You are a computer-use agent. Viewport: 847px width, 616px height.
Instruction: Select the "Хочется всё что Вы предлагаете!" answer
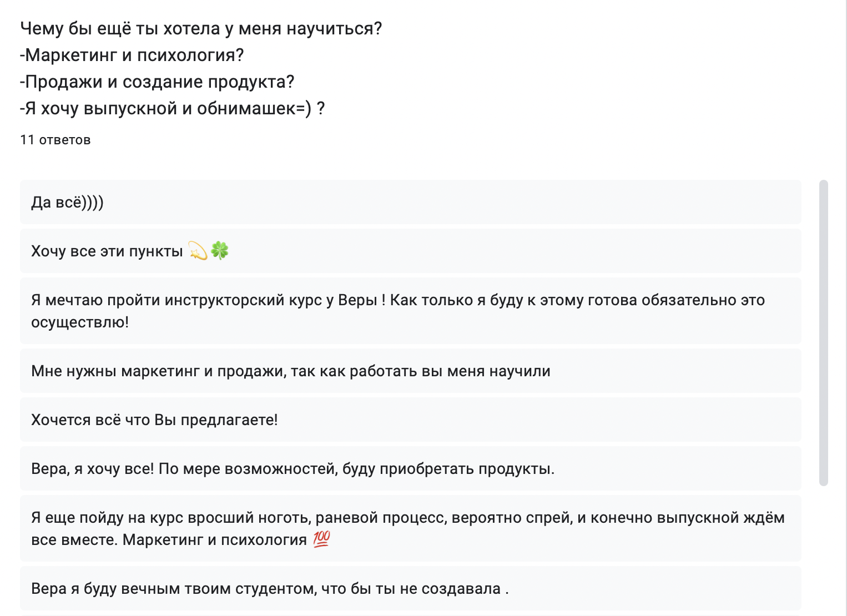[154, 420]
